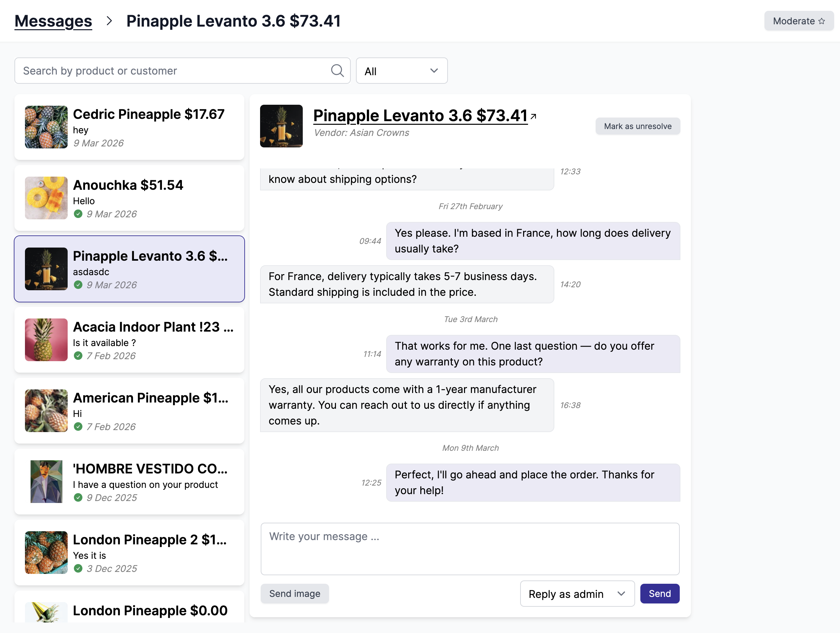The width and height of the screenshot is (840, 633).
Task: Open the All filter dropdown
Action: point(401,71)
